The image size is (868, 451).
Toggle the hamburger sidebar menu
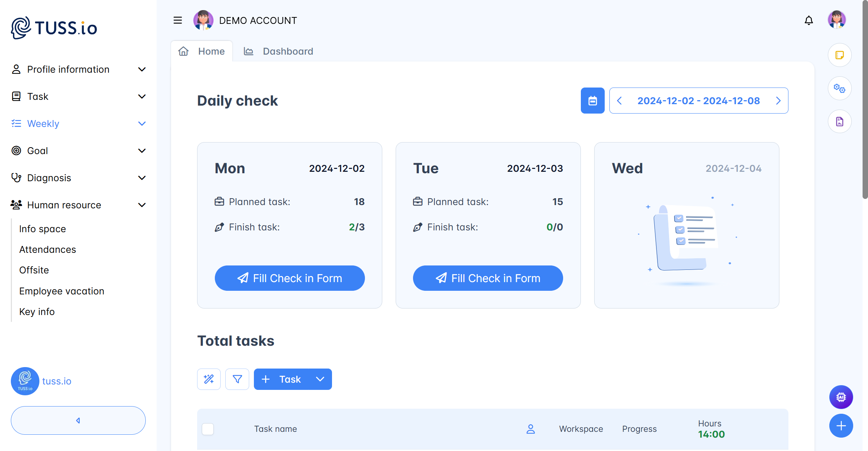coord(178,20)
